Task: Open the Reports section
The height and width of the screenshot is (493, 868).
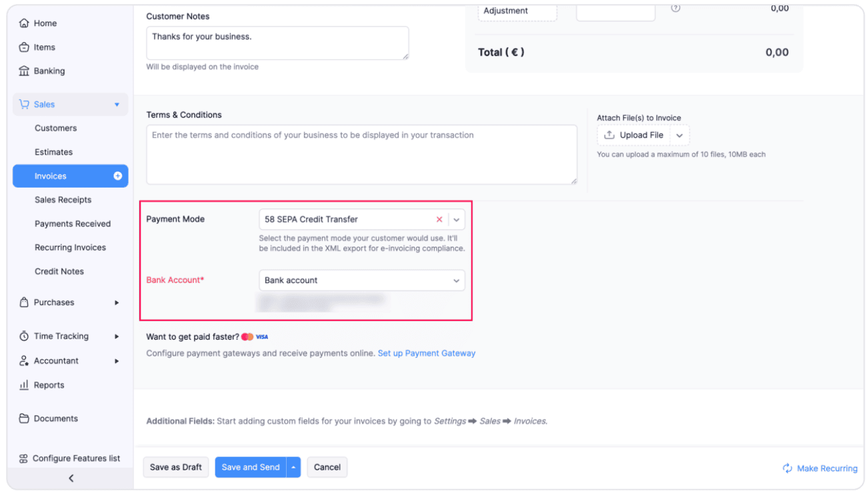Action: [49, 385]
